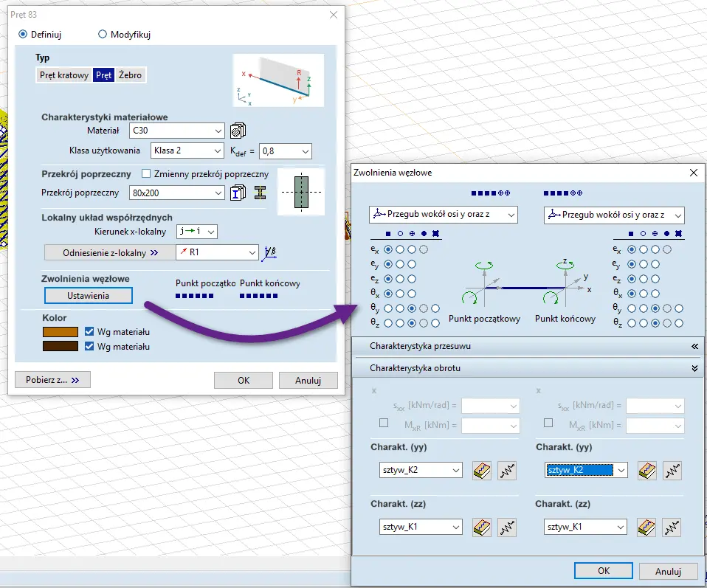Uncheck the first Wg materiału checkbox
707x588 pixels.
[x=90, y=332]
